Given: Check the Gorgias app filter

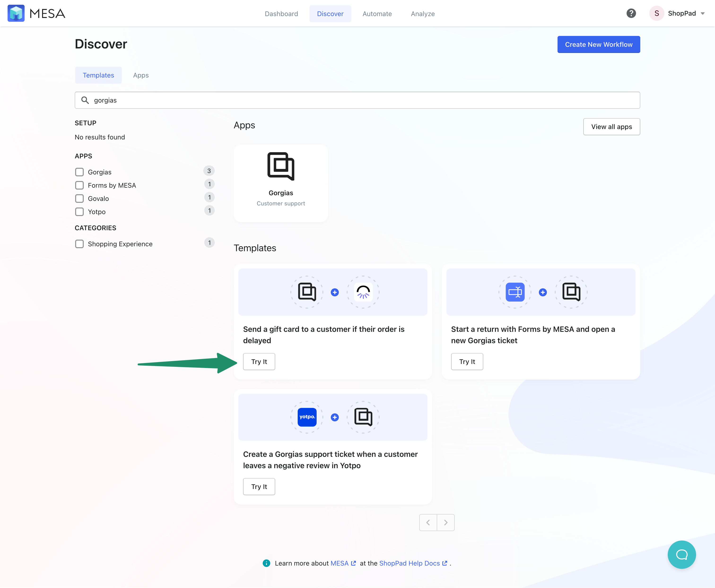Looking at the screenshot, I should click(x=79, y=172).
